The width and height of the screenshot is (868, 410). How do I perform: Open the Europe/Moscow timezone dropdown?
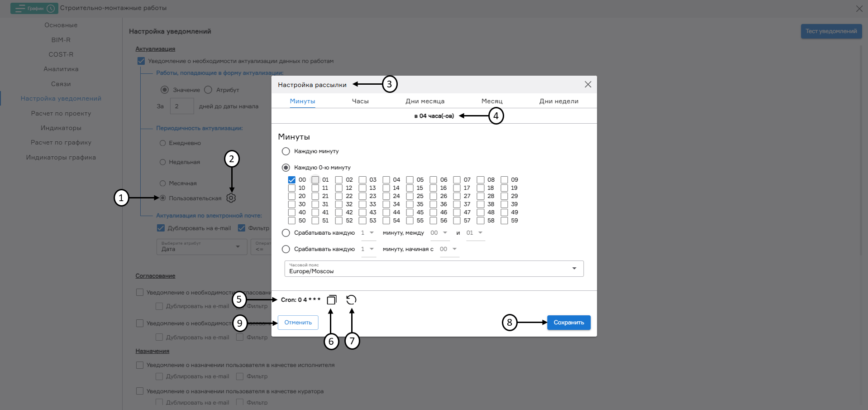(574, 269)
